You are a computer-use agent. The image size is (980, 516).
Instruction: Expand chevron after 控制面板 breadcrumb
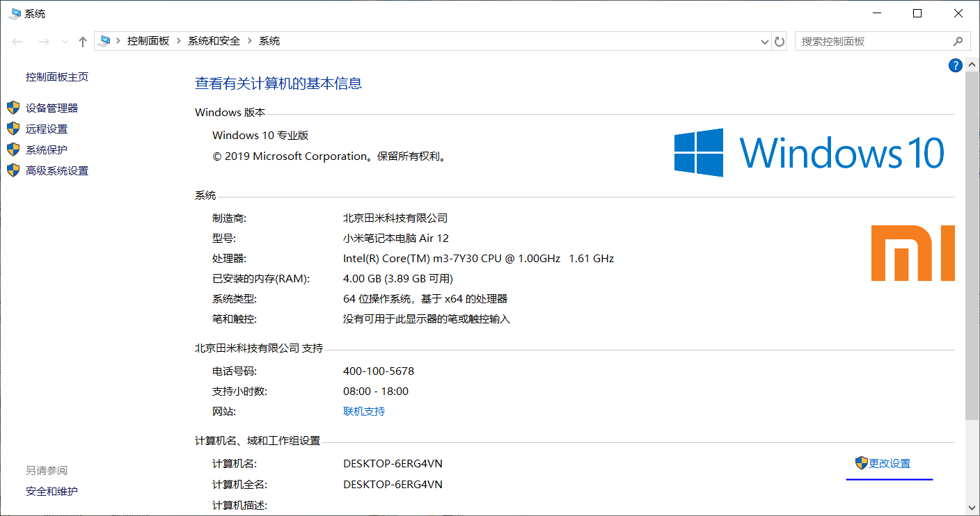point(179,41)
